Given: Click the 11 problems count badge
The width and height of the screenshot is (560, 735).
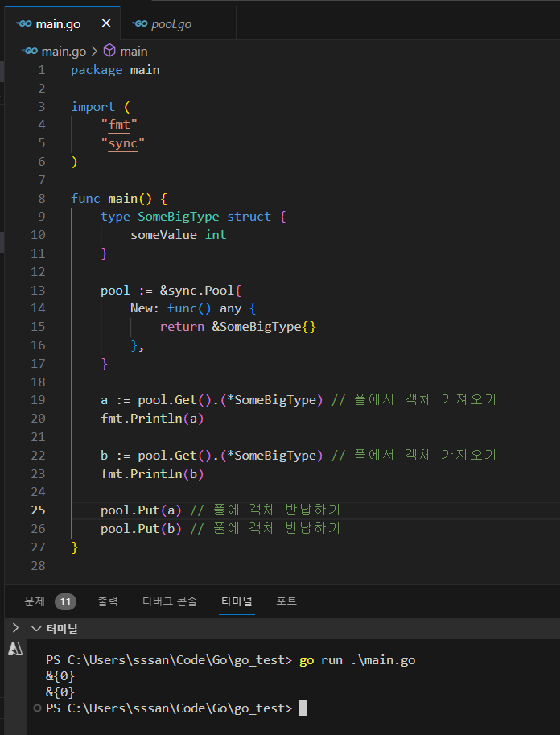Looking at the screenshot, I should (x=65, y=601).
